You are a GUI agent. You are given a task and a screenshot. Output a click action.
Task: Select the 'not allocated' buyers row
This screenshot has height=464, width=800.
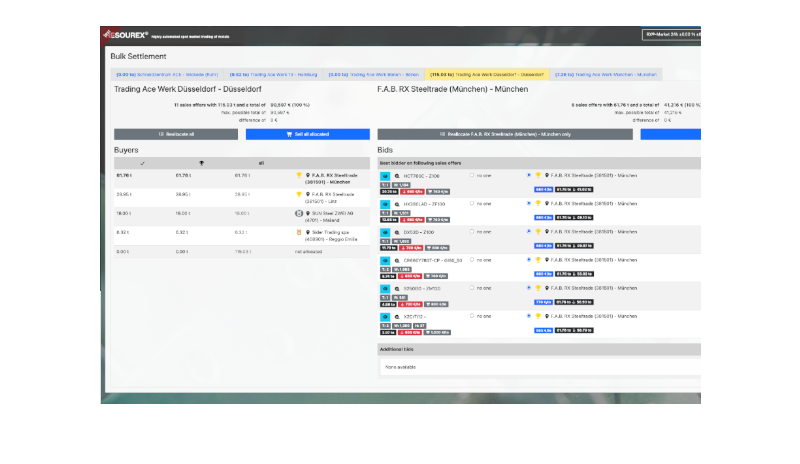pos(242,252)
